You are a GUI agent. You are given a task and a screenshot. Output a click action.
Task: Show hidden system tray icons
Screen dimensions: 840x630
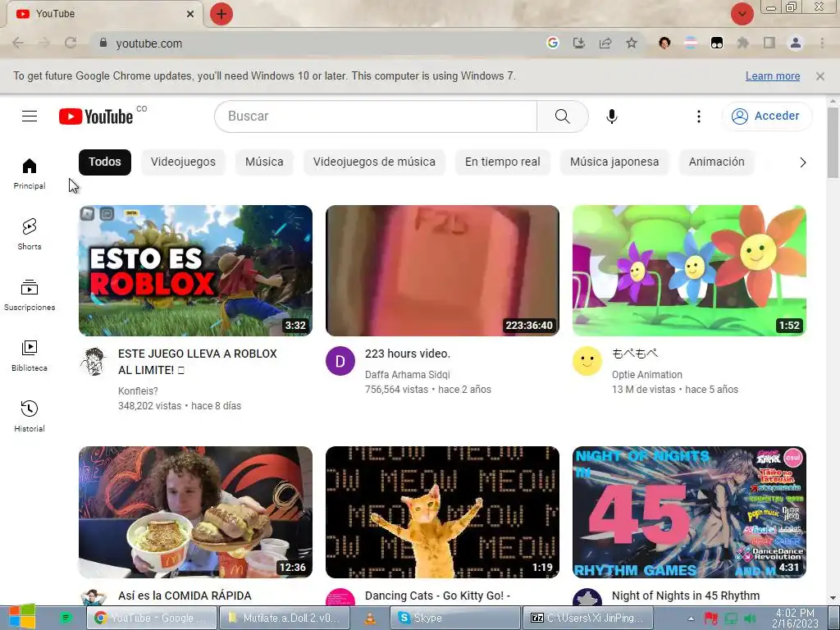[691, 619]
